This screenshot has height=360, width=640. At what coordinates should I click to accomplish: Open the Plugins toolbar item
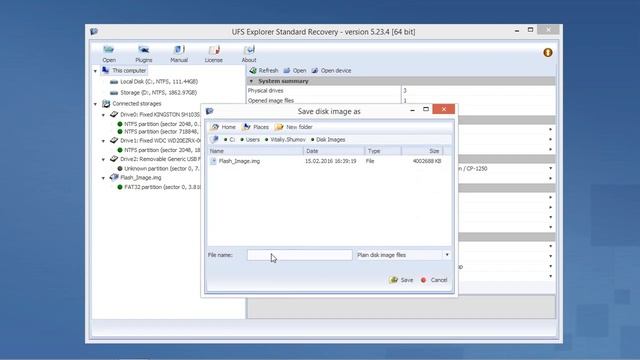(143, 54)
